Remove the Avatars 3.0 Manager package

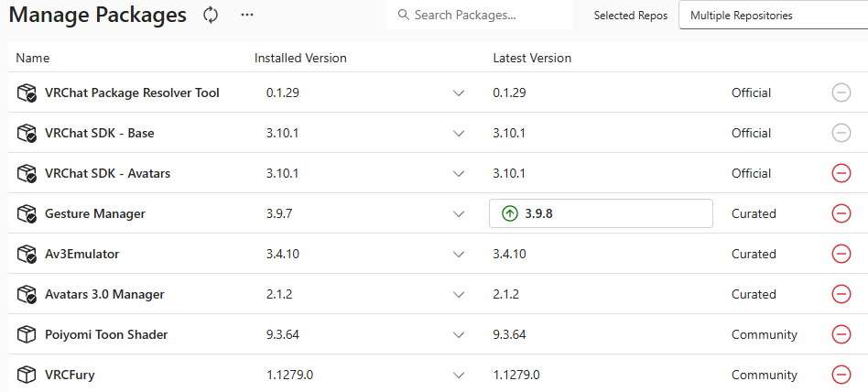pos(841,294)
